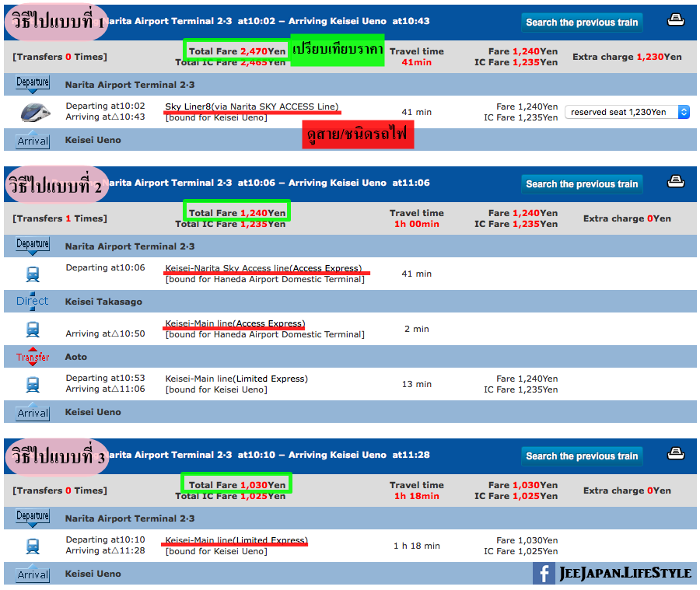Click Sky Liner8 via Narita SKY ACCESS Line
The image size is (700, 590).
[252, 106]
